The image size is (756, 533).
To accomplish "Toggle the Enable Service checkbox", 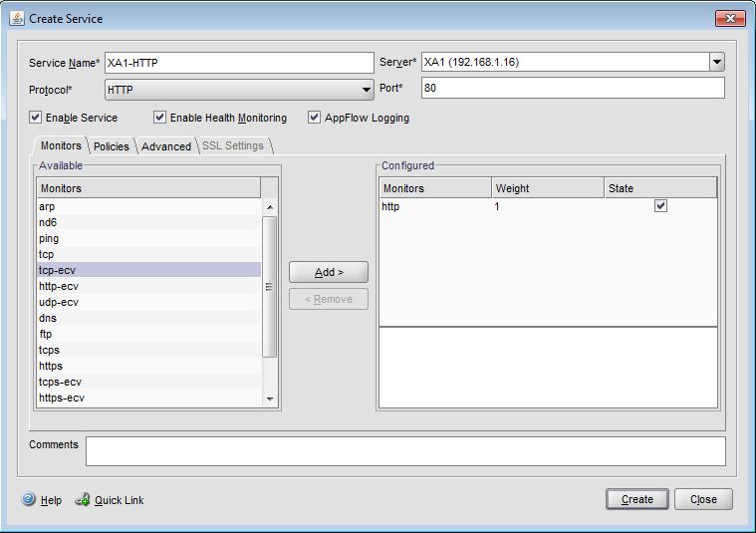I will 36,118.
